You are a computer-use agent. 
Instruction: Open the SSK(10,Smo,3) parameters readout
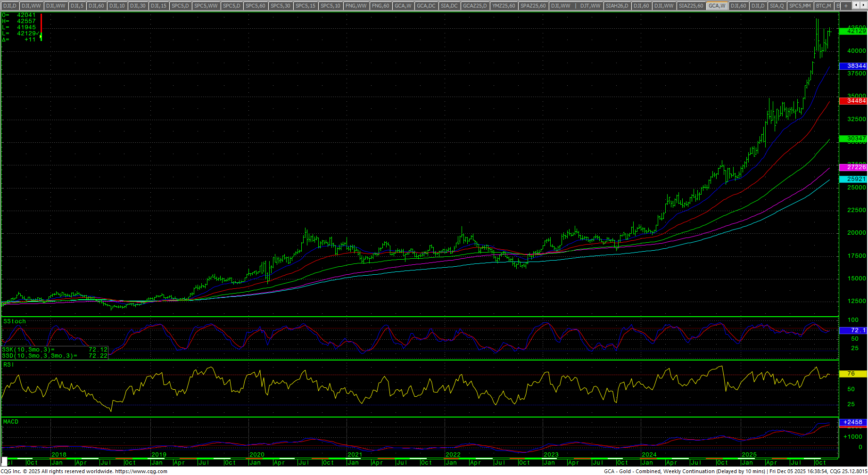54,350
